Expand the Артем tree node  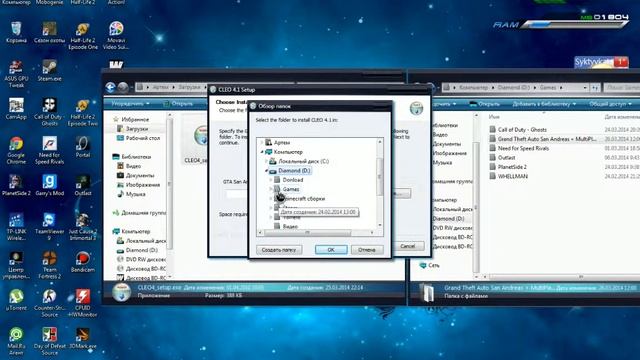click(262, 142)
